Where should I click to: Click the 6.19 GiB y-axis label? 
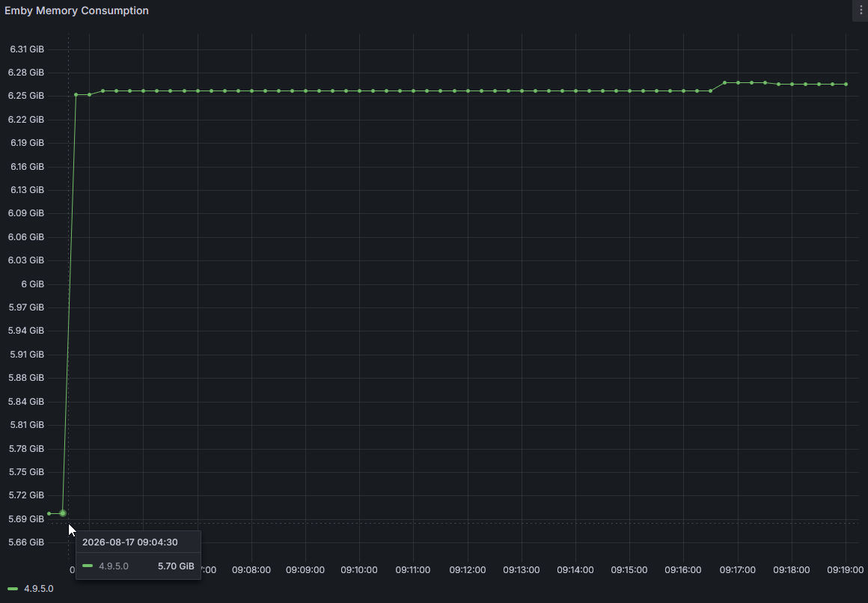[27, 143]
